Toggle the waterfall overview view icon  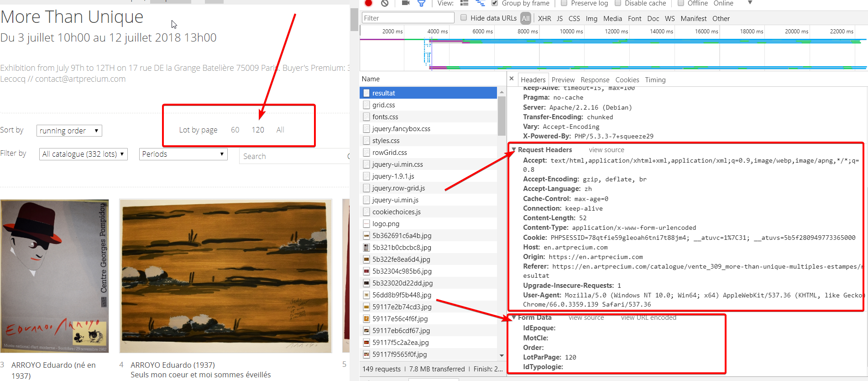coord(480,3)
